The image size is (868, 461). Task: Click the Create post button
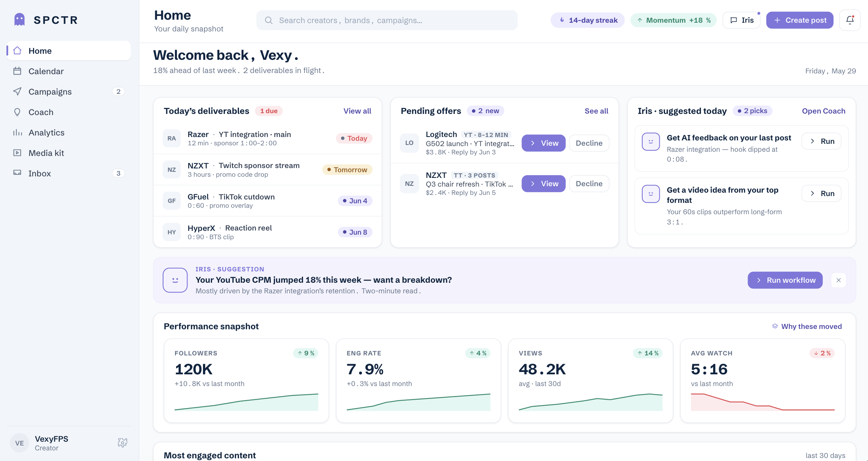800,20
